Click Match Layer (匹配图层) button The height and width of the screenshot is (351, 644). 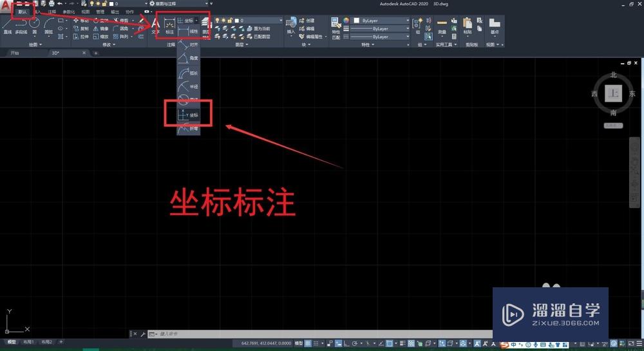pyautogui.click(x=258, y=37)
